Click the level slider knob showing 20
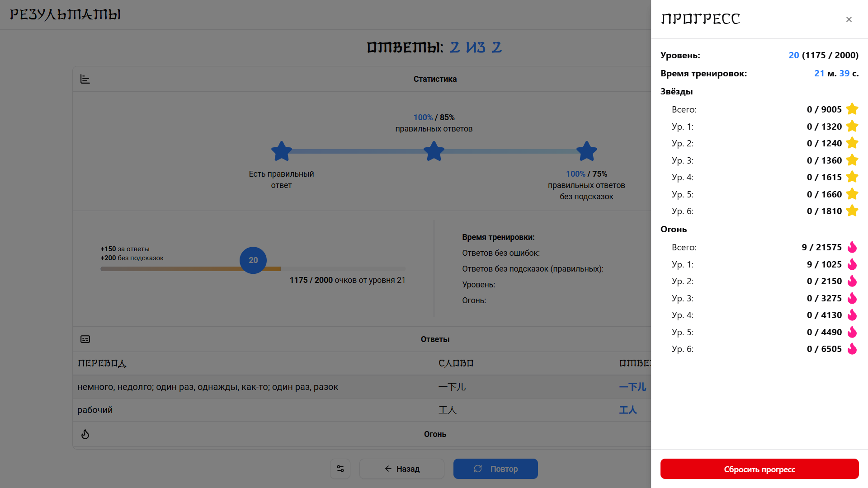Image resolution: width=868 pixels, height=488 pixels. pyautogui.click(x=253, y=260)
